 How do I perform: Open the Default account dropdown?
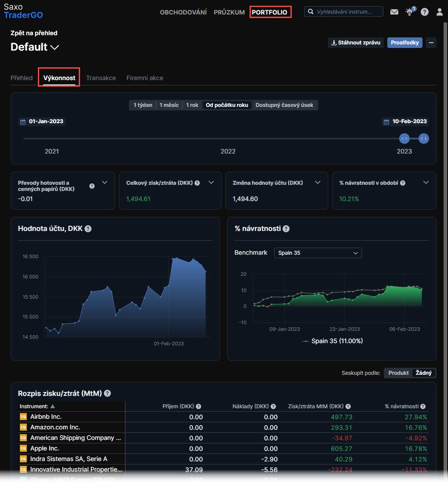34,47
